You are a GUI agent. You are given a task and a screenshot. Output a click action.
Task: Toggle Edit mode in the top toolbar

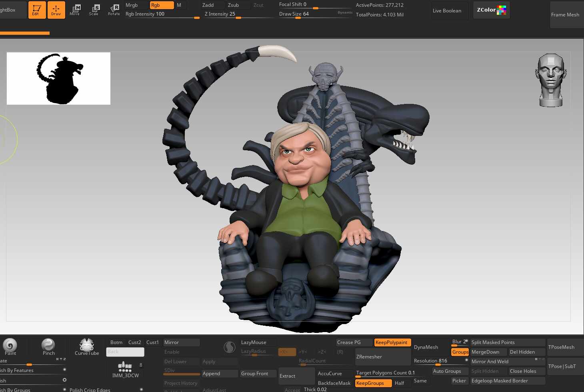pos(37,10)
